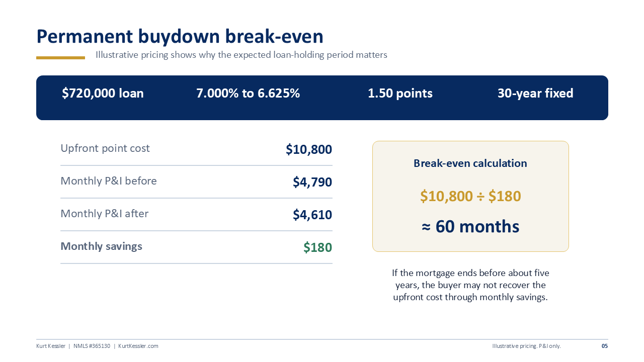Click the KurtKessler.com footer link
Screen dimensions: 644x362
pyautogui.click(x=138, y=346)
